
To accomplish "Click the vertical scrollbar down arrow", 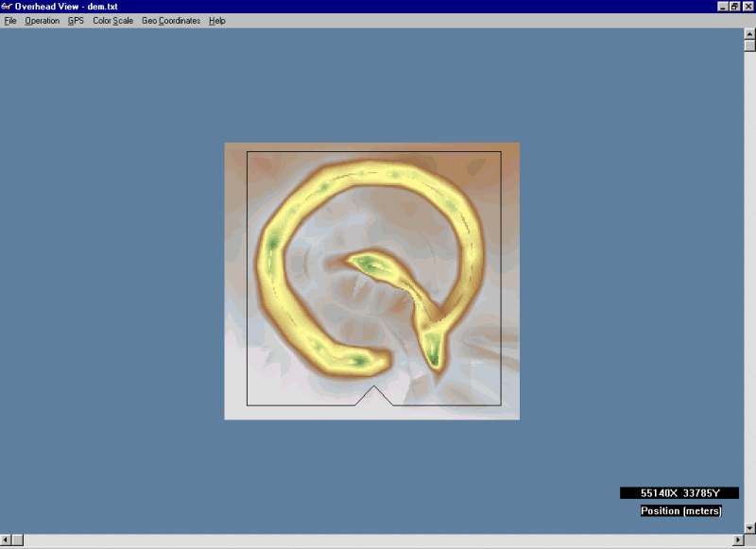I will pyautogui.click(x=749, y=527).
